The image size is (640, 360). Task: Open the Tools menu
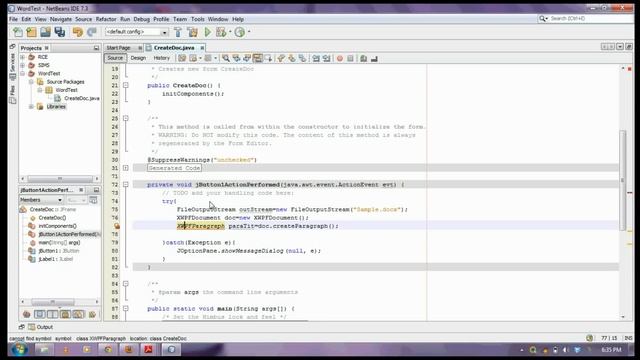pos(198,19)
